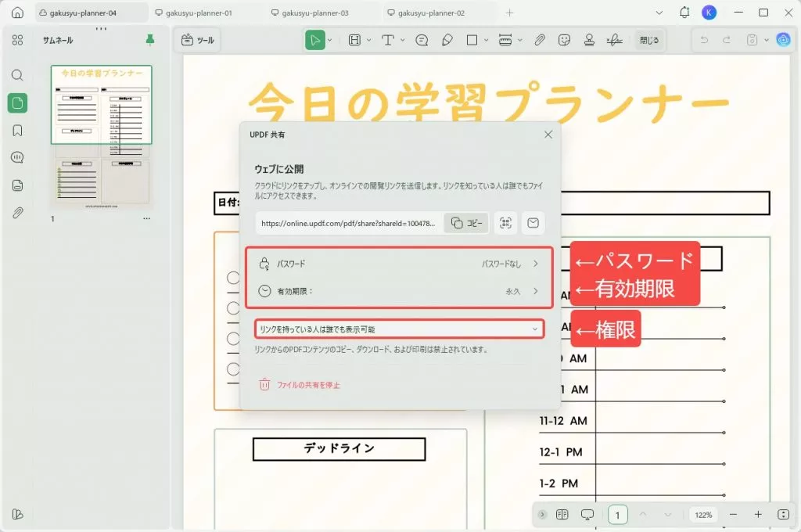
Task: Switch off thumbnail view via page icon
Action: click(x=17, y=103)
